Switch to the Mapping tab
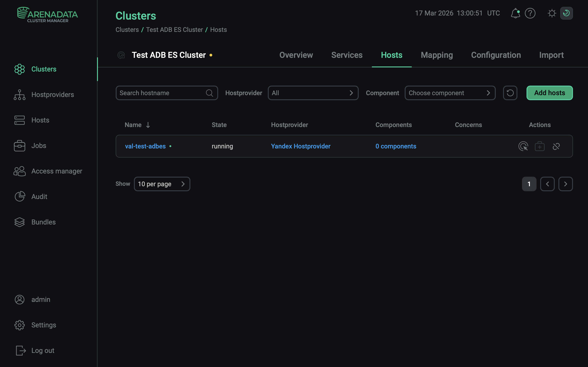The image size is (588, 367). coord(437,55)
